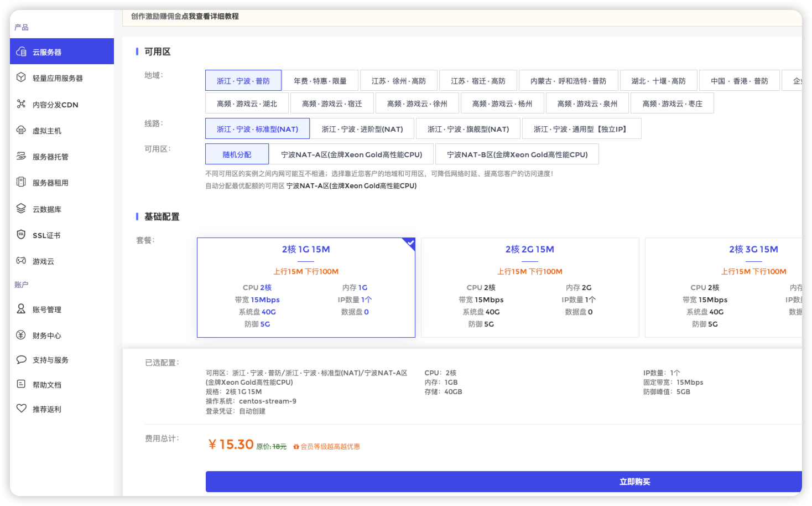Click the 财务中心 yen coin icon

pos(21,334)
